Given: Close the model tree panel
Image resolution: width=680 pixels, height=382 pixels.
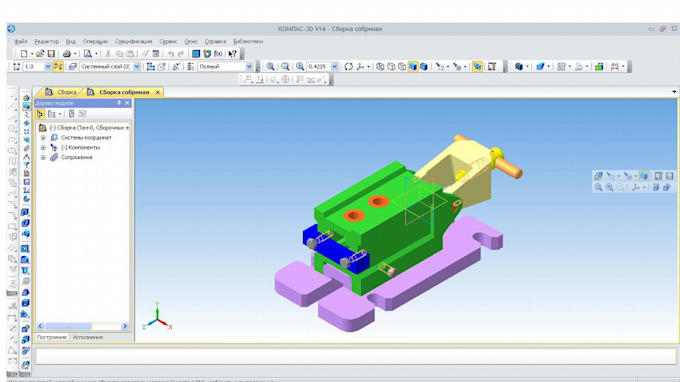Looking at the screenshot, I should pyautogui.click(x=128, y=103).
